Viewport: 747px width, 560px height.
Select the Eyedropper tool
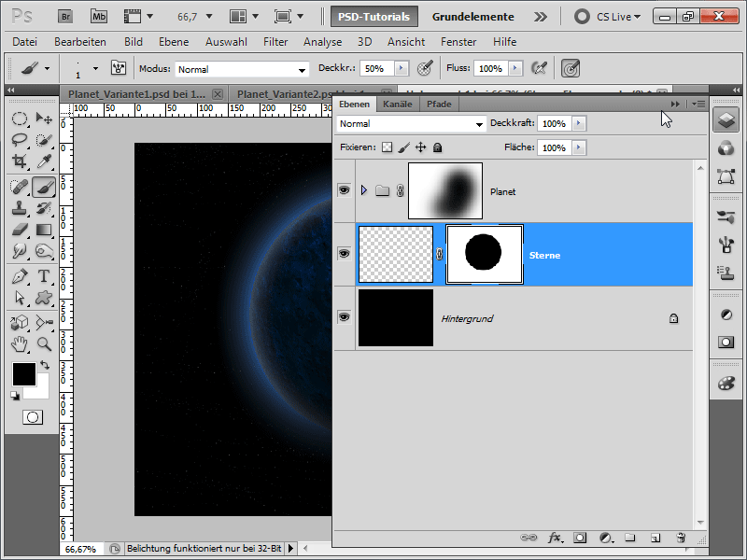coord(44,161)
